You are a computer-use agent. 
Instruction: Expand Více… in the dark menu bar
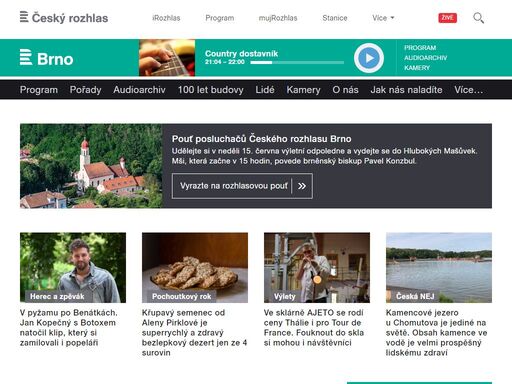[468, 90]
